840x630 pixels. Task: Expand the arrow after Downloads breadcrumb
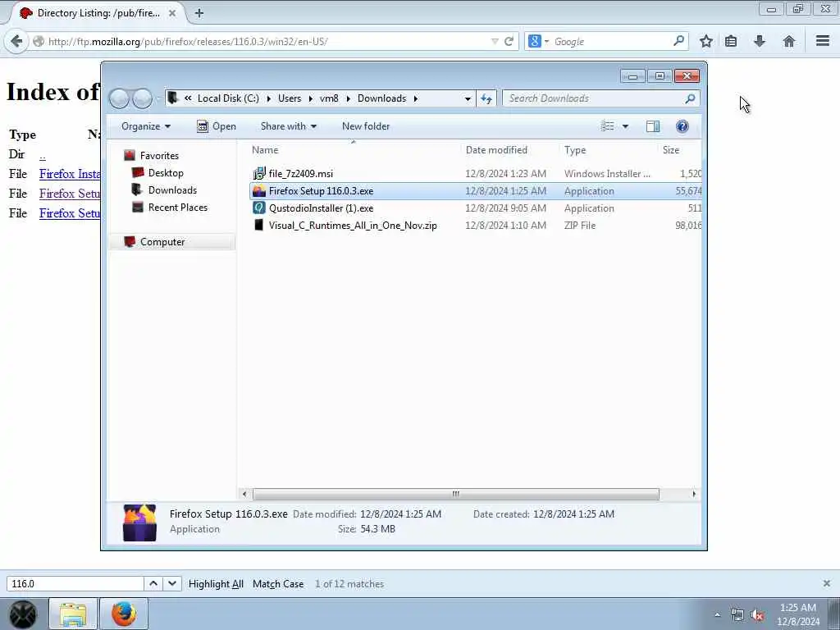click(x=415, y=98)
